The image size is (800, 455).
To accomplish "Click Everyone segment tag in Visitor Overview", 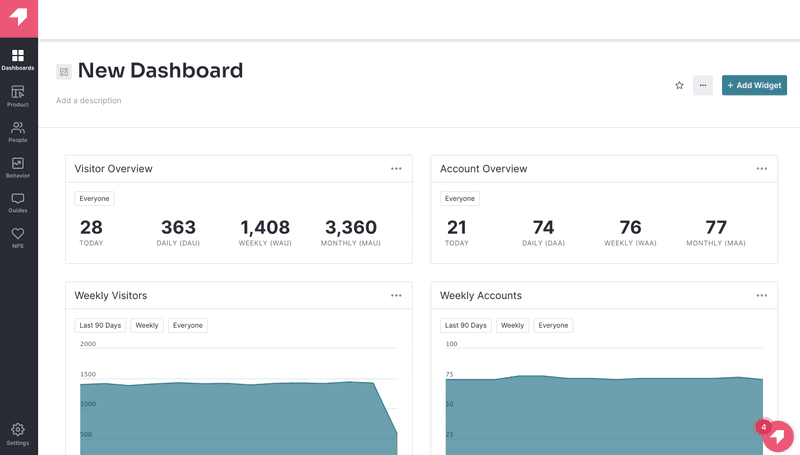I will tap(94, 199).
